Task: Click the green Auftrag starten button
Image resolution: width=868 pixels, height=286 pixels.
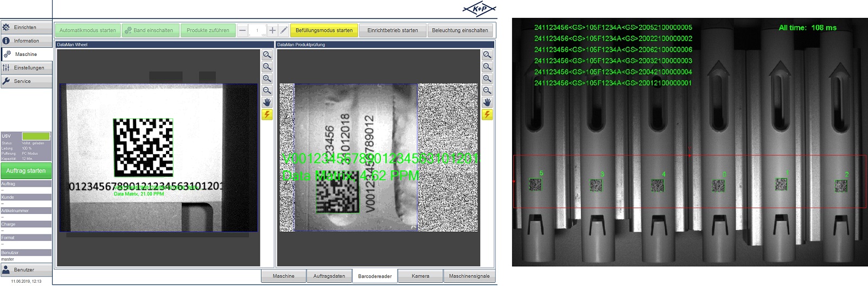Action: 26,170
